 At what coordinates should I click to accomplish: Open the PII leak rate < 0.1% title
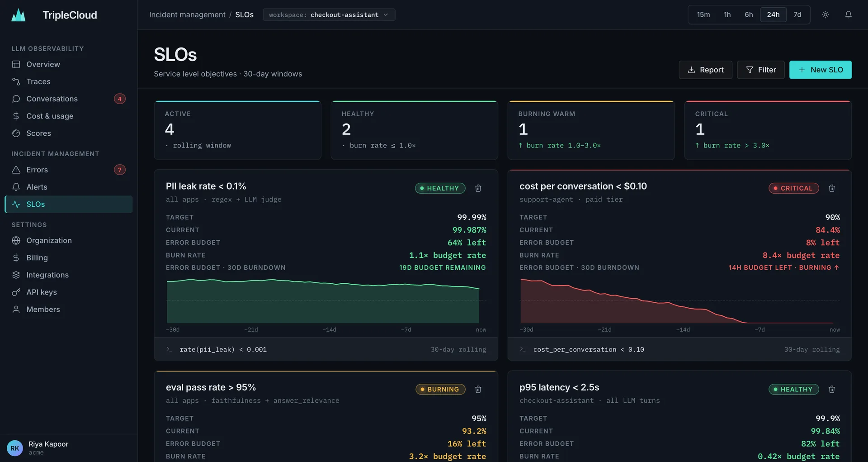[206, 186]
